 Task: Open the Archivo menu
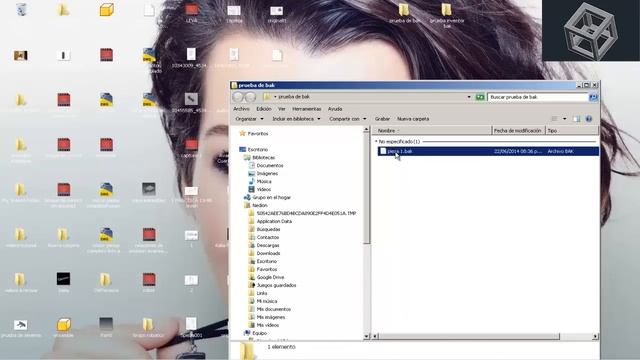coord(241,109)
